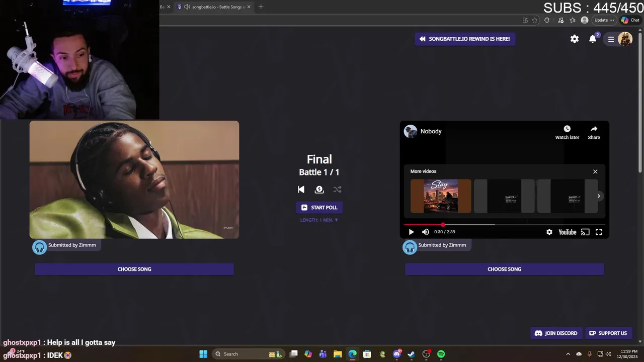Click the browser Update button
Image resolution: width=644 pixels, height=362 pixels.
coord(604,20)
